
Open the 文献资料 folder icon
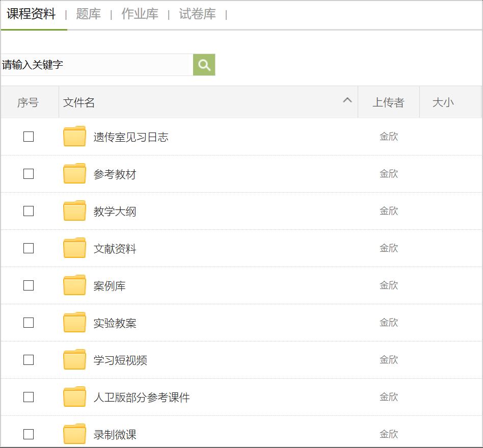[x=74, y=248]
